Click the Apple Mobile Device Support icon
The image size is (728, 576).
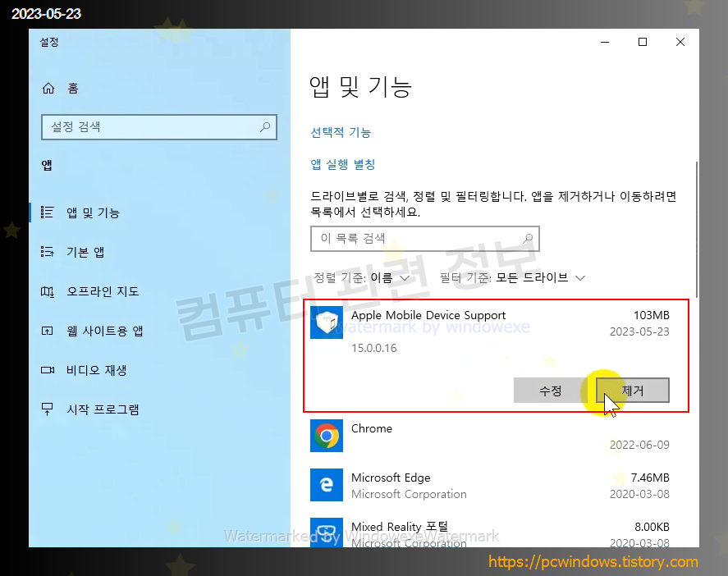coord(327,322)
